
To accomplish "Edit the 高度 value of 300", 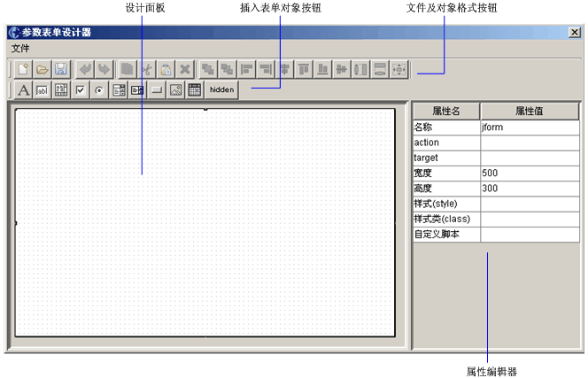I will coord(530,189).
